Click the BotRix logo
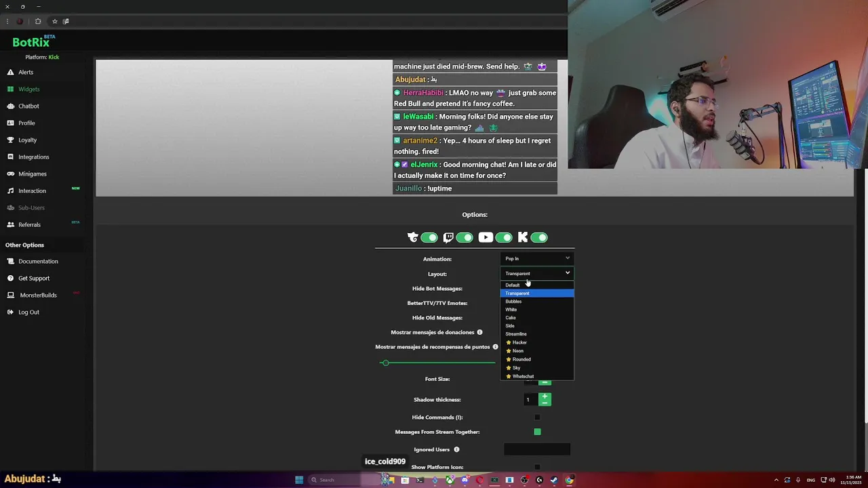Screen dimensions: 868x488 point(32,42)
